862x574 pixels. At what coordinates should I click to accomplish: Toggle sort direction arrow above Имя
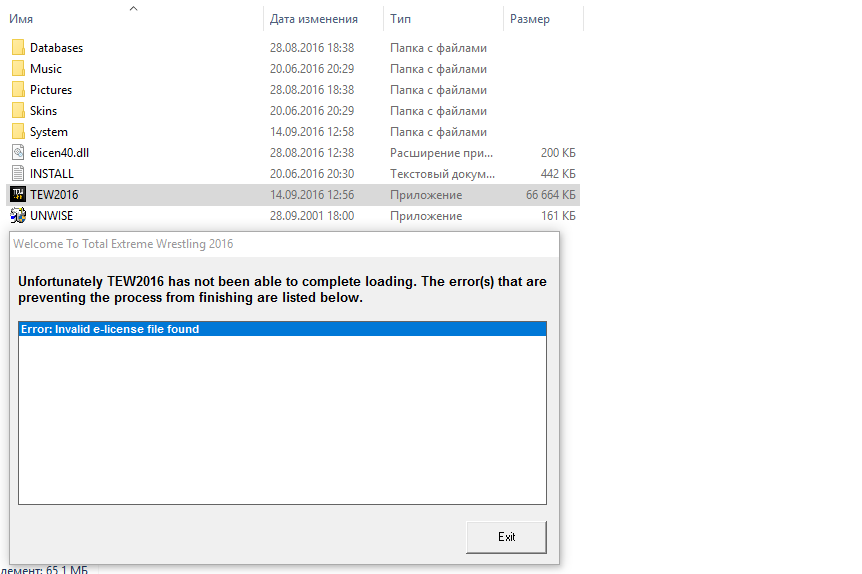133,8
